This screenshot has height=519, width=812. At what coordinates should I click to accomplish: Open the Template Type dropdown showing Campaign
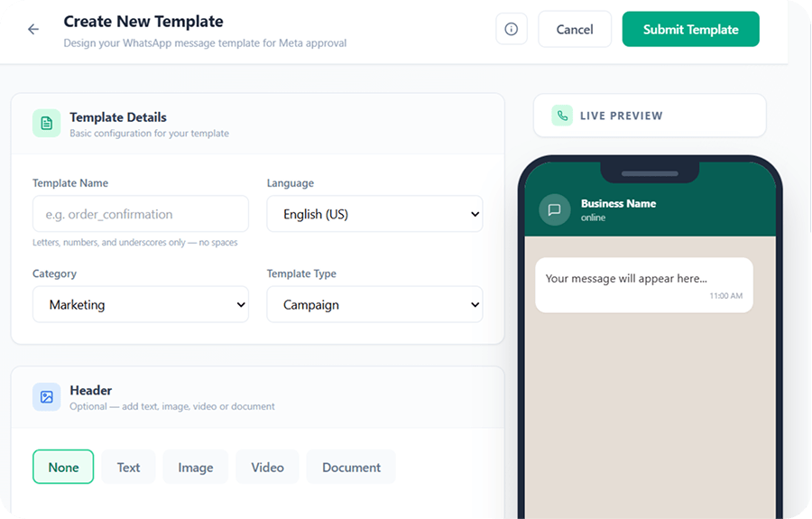coord(374,304)
